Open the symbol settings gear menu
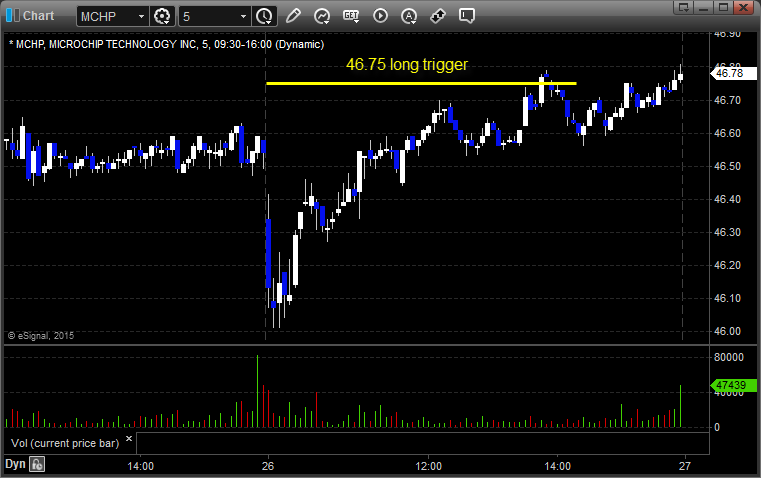This screenshot has width=761, height=478. 162,16
